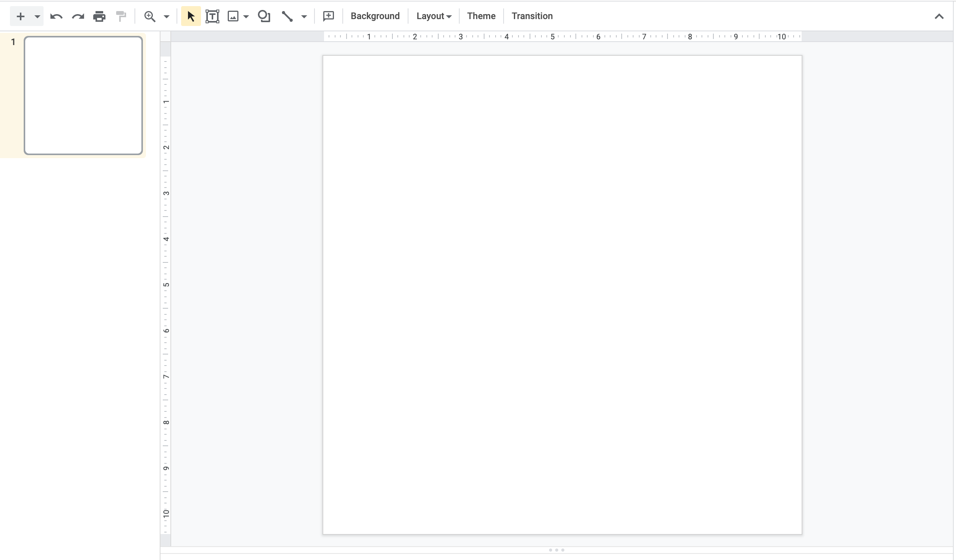Select the Line tool
This screenshot has width=956, height=560.
287,16
